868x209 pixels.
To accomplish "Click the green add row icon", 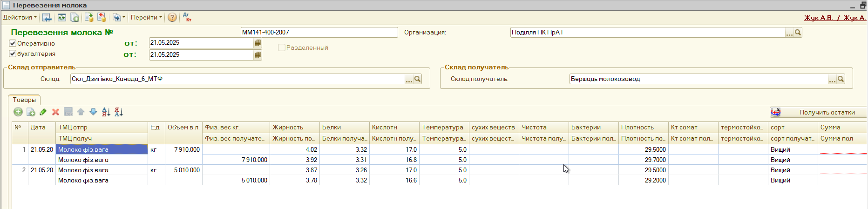I will (18, 112).
